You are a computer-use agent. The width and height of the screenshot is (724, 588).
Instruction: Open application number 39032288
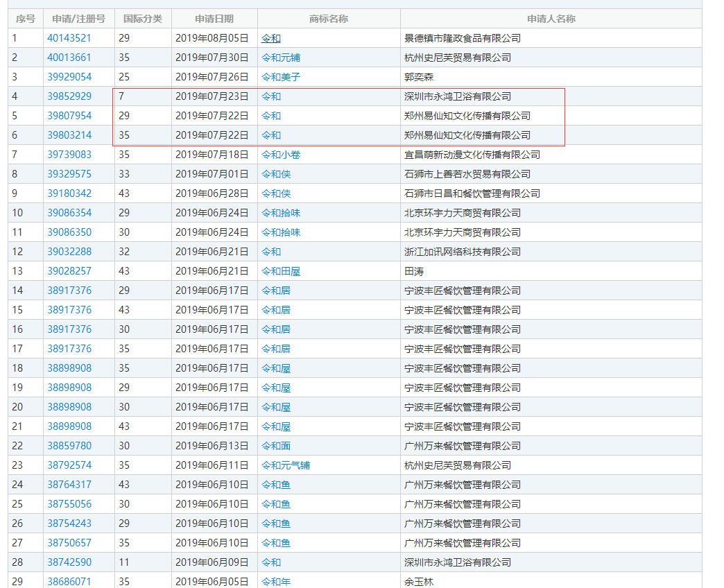69,252
